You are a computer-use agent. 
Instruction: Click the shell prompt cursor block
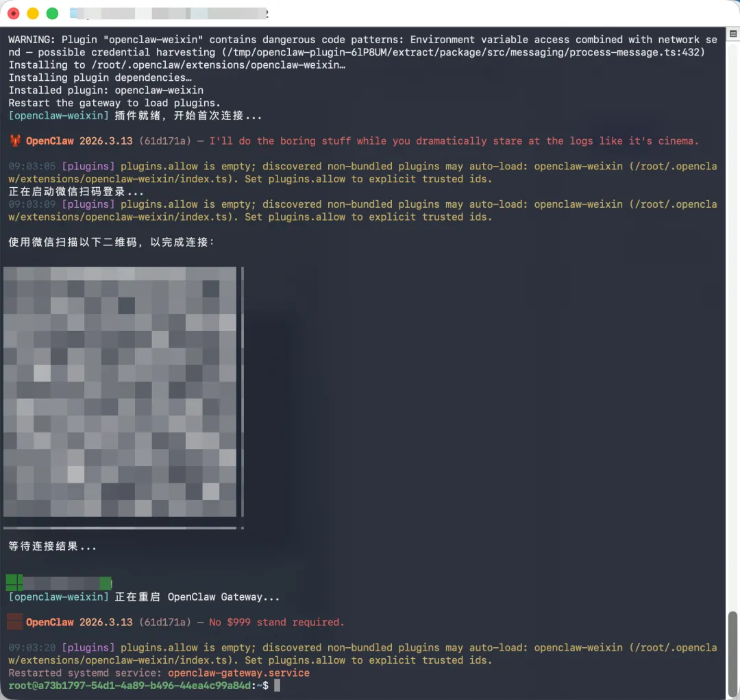click(277, 686)
